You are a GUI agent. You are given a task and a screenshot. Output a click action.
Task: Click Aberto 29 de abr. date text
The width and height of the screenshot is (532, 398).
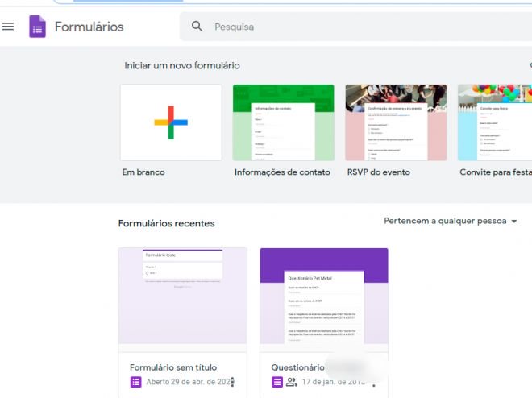click(x=189, y=382)
